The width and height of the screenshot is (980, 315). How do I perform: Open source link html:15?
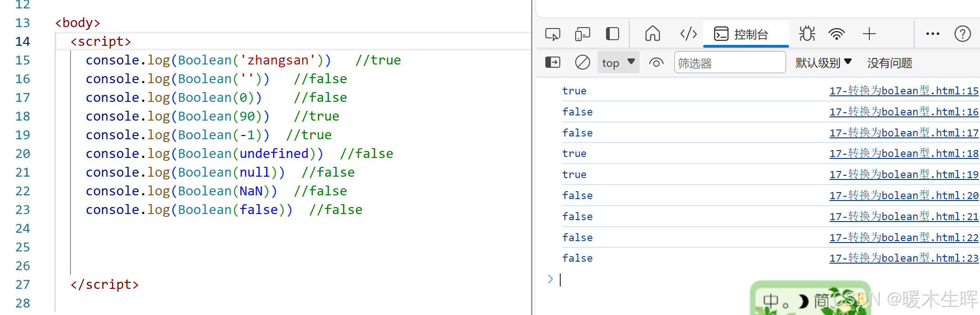(904, 91)
